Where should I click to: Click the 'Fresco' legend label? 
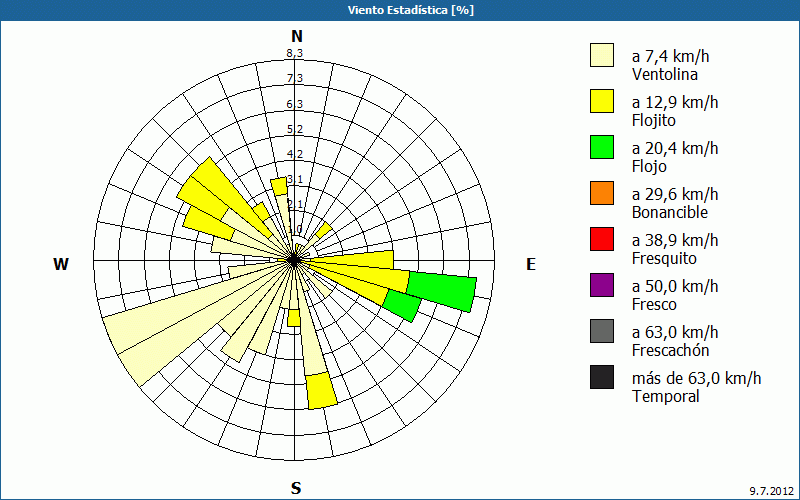(x=655, y=305)
